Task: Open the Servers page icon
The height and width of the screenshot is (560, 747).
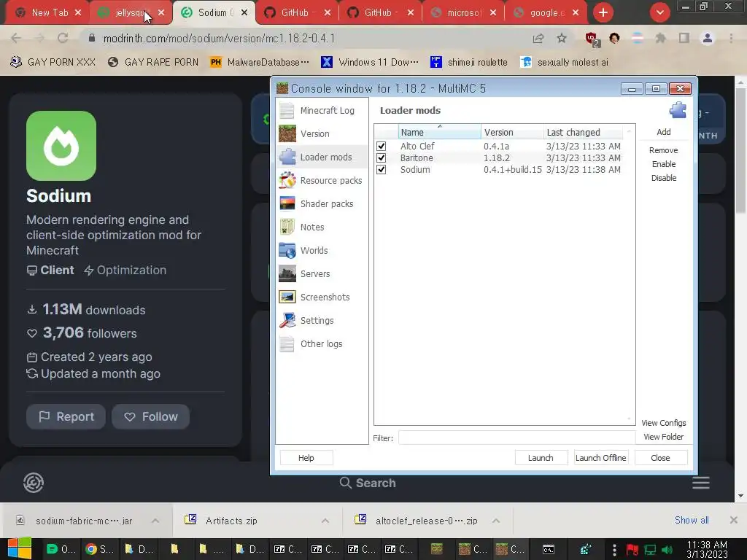Action: coord(287,274)
